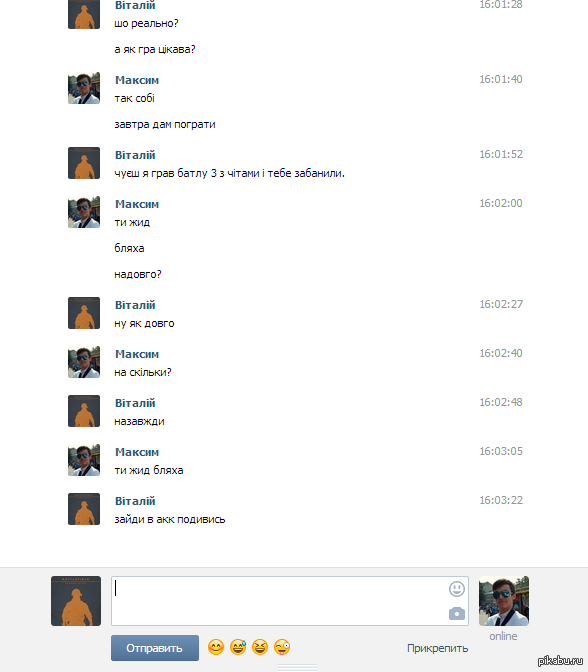Open the recipient's photo above the online status
Viewport: 588px width, 672px height.
[504, 601]
